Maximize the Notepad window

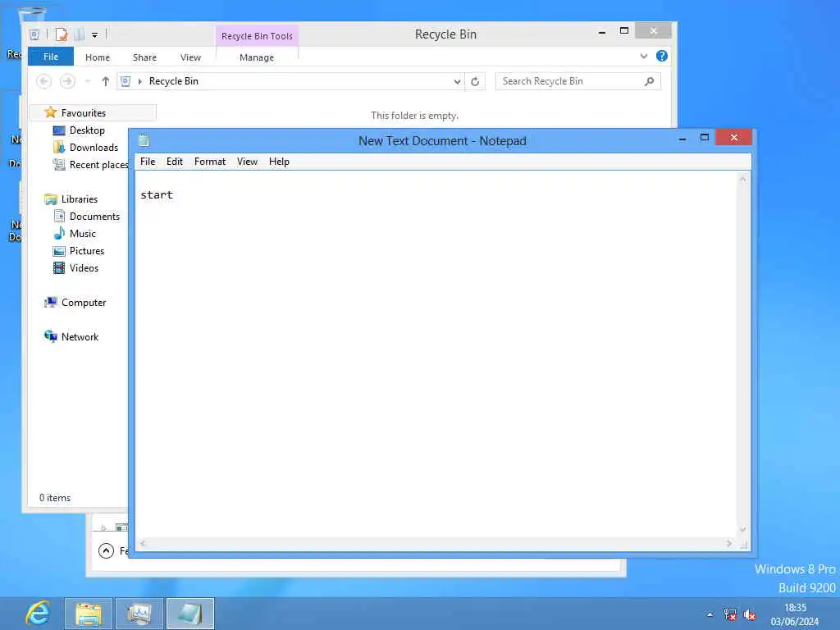coord(705,138)
